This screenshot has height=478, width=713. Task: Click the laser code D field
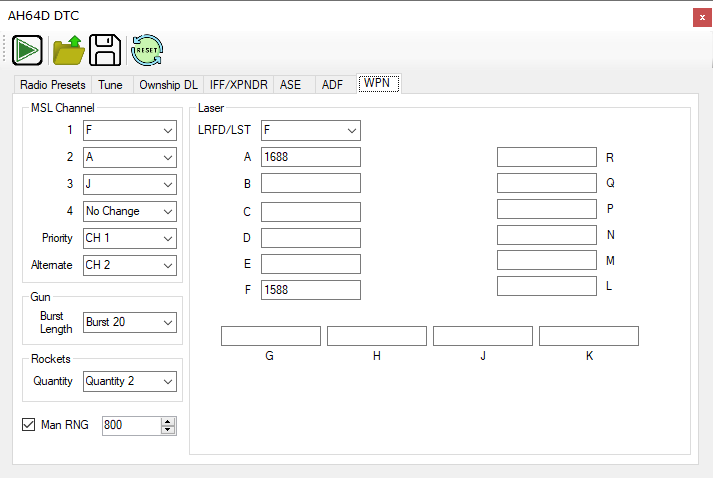click(311, 238)
